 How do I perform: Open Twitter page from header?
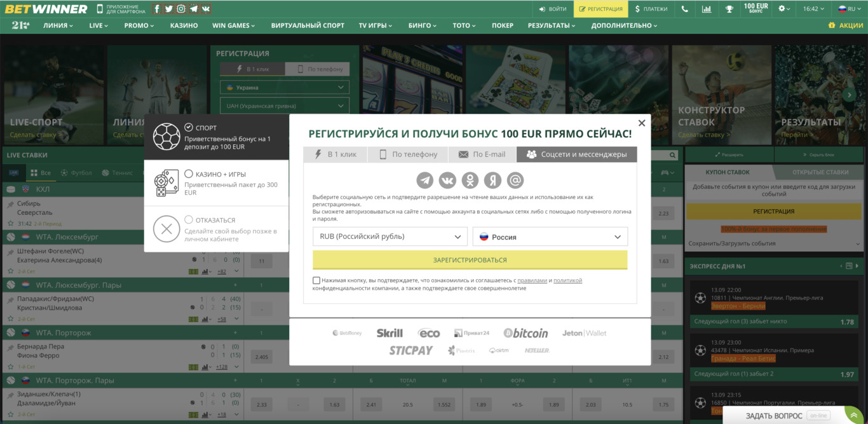tap(169, 9)
